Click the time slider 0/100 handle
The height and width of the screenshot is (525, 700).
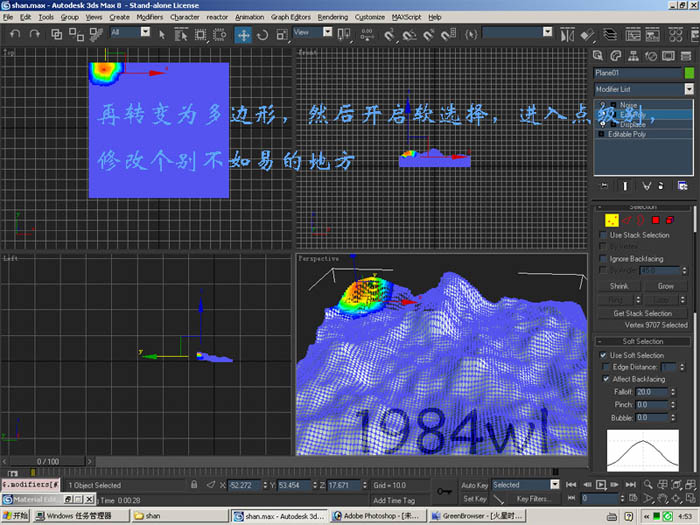pyautogui.click(x=48, y=461)
